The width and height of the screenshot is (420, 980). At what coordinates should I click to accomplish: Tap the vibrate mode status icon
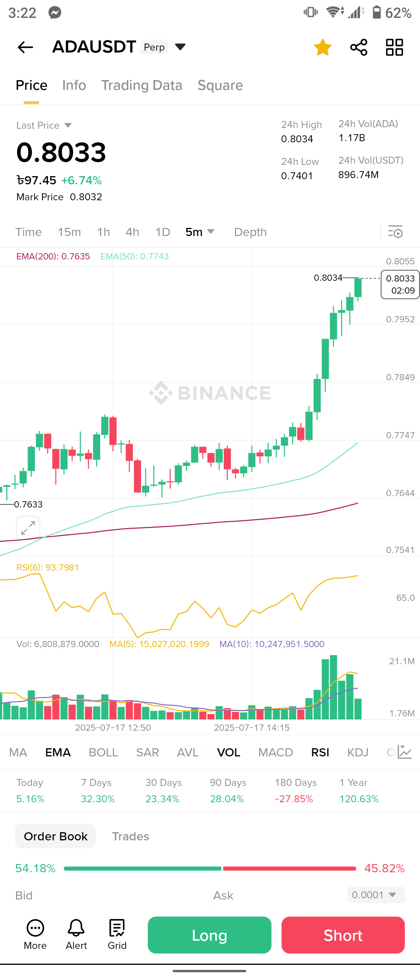point(311,12)
